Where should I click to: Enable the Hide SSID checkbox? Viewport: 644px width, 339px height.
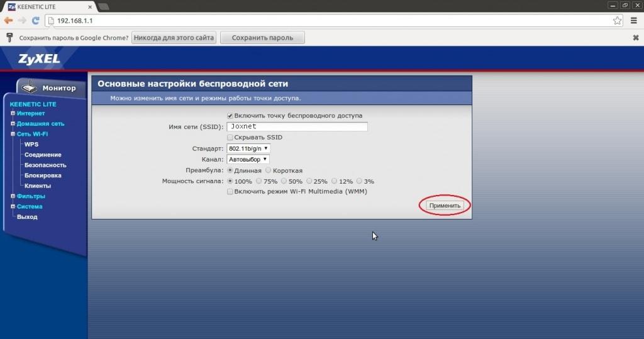click(x=230, y=137)
